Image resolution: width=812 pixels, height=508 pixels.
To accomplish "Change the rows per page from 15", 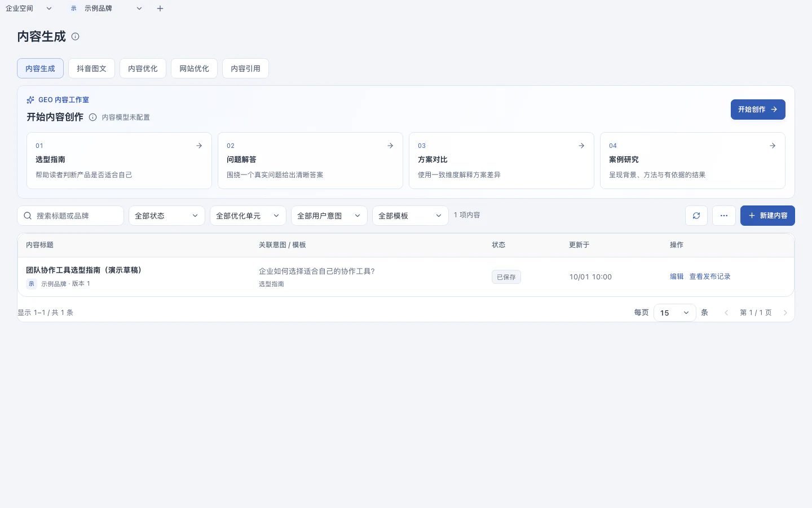I will click(x=675, y=313).
